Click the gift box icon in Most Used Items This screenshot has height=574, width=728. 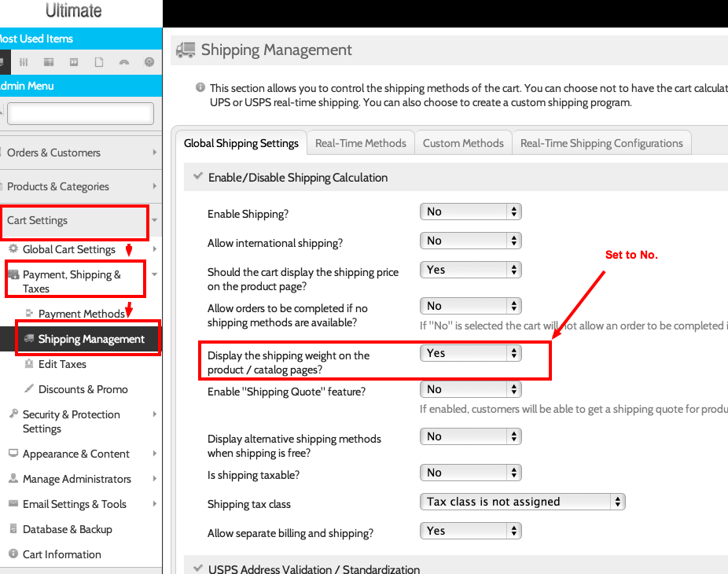coord(49,62)
